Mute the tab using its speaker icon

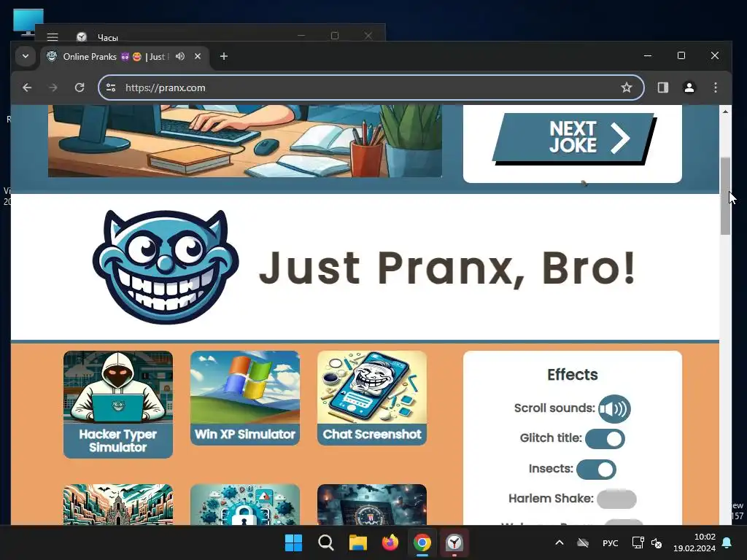click(180, 56)
